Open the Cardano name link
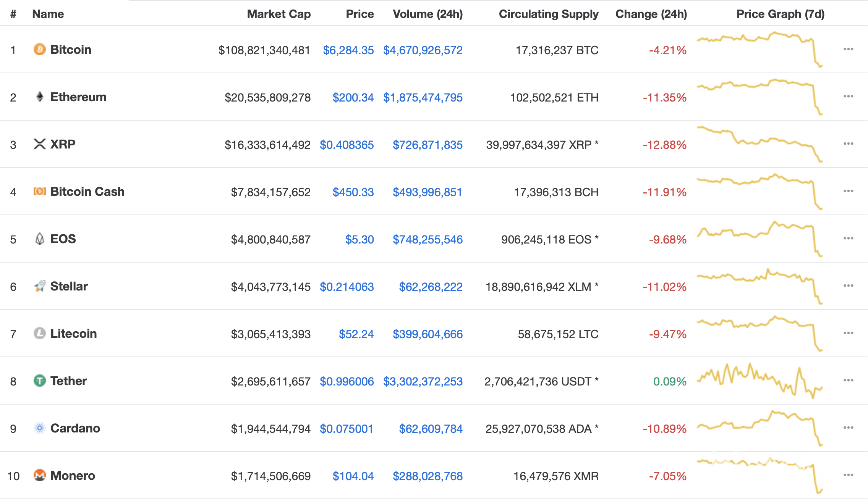This screenshot has height=500, width=868. pyautogui.click(x=75, y=428)
